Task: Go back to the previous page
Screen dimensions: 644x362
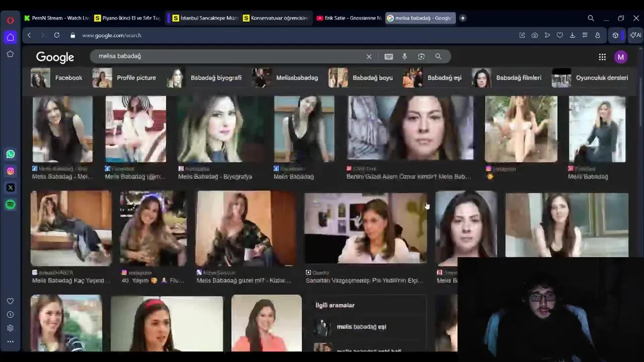Action: (x=29, y=35)
